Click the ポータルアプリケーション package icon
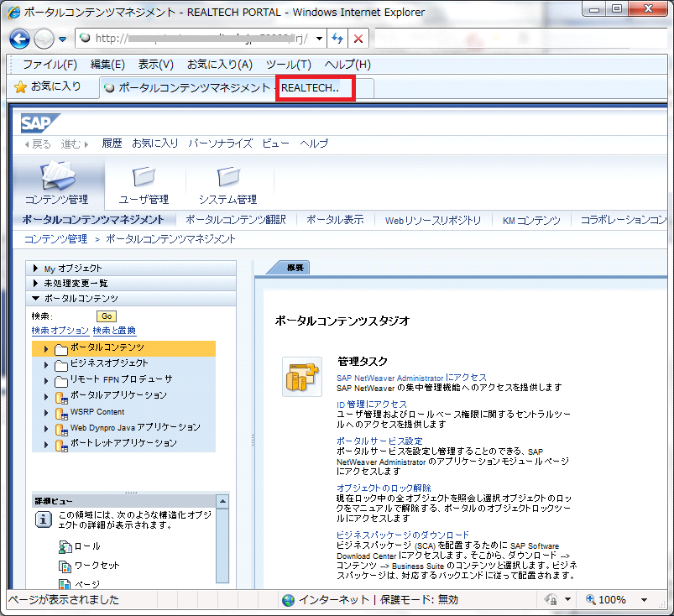The height and width of the screenshot is (616, 674). pyautogui.click(x=61, y=398)
